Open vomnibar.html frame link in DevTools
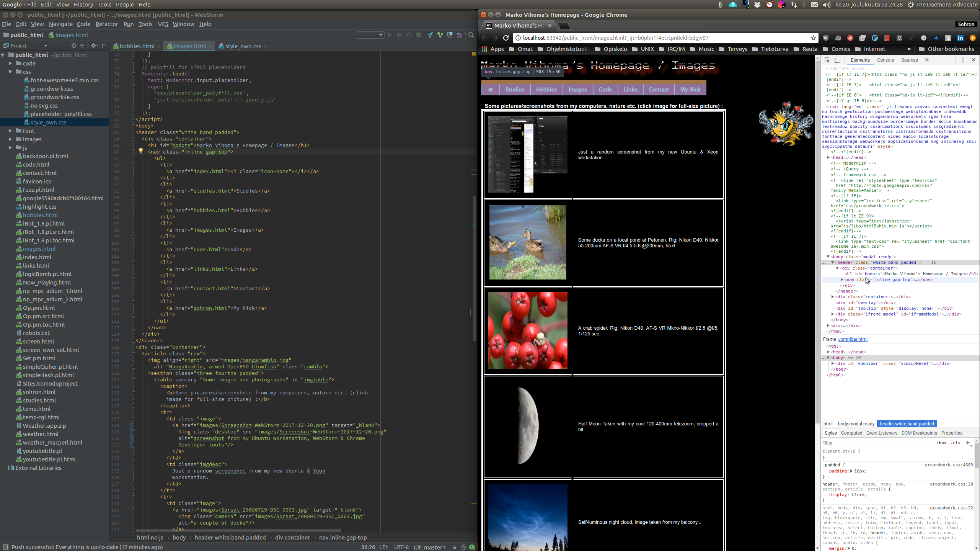Viewport: 980px width, 551px height. 853,339
